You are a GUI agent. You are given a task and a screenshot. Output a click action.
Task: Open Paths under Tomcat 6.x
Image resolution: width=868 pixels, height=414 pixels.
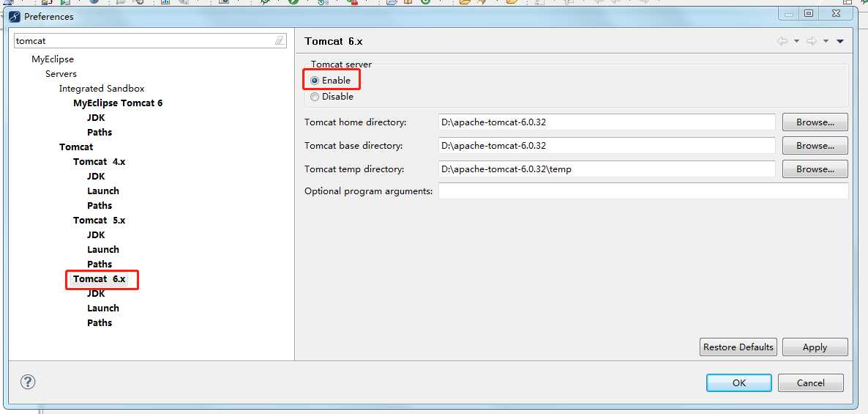tap(100, 322)
